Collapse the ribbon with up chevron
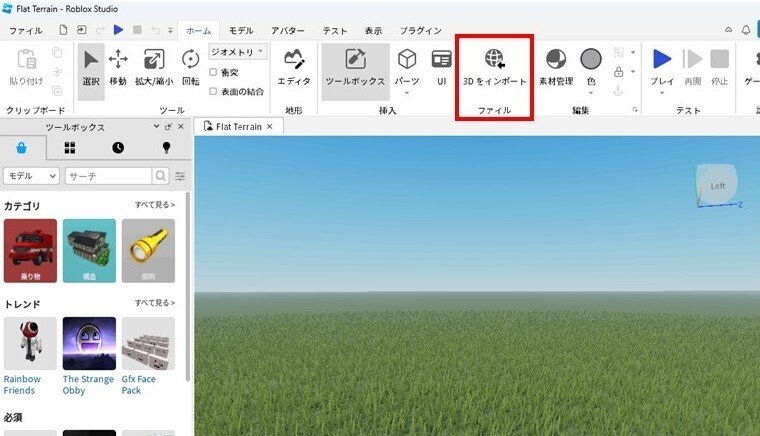The width and height of the screenshot is (760, 436). pyautogui.click(x=728, y=30)
